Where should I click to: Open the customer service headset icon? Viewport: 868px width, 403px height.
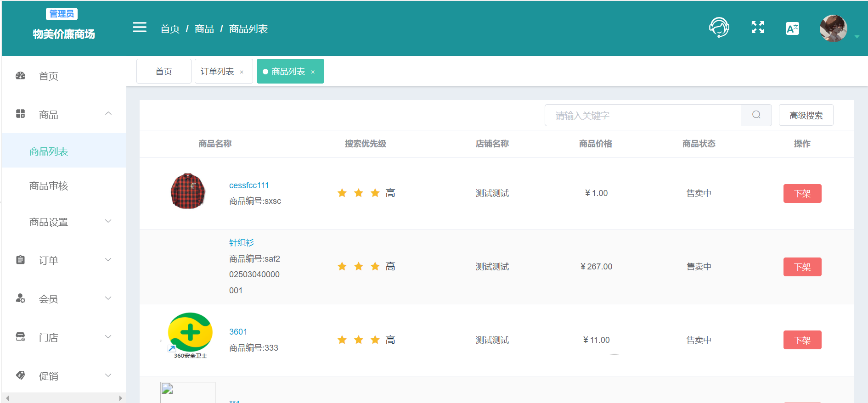(x=719, y=28)
